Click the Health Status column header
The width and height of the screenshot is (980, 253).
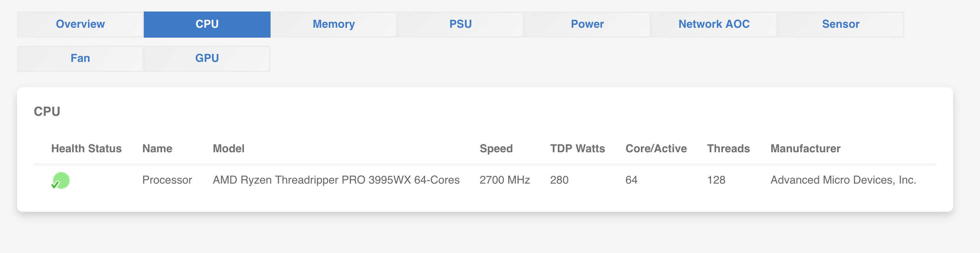87,149
